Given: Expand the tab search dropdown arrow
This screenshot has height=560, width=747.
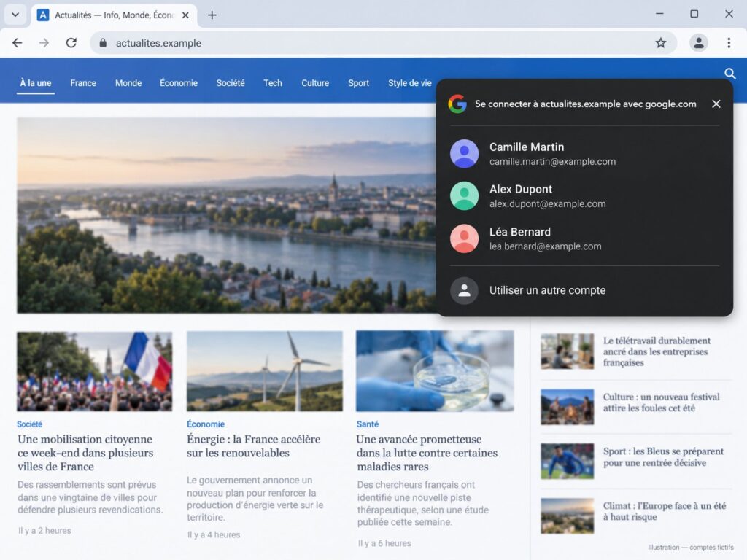Looking at the screenshot, I should pyautogui.click(x=15, y=15).
